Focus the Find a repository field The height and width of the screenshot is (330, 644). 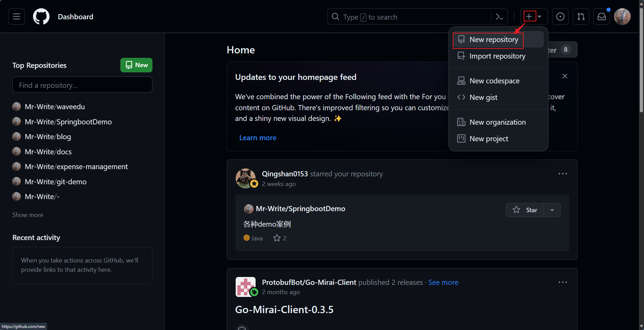coord(82,85)
